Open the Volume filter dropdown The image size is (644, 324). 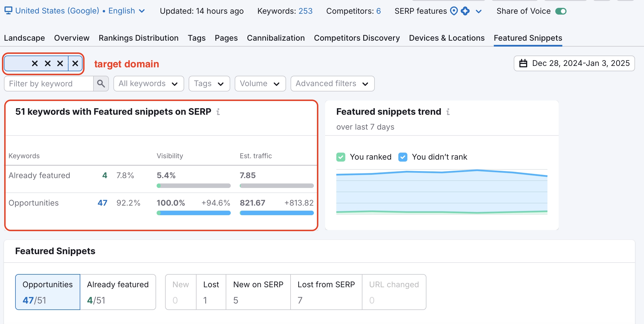260,84
